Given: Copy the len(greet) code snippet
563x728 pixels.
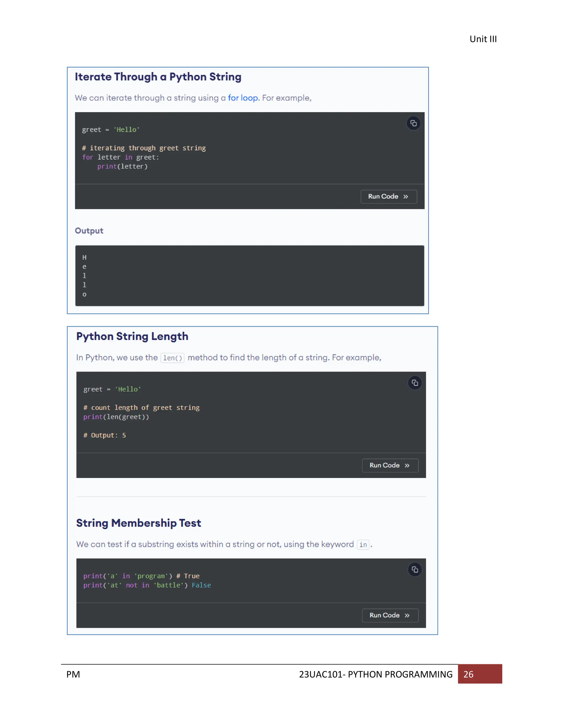Looking at the screenshot, I should point(415,383).
